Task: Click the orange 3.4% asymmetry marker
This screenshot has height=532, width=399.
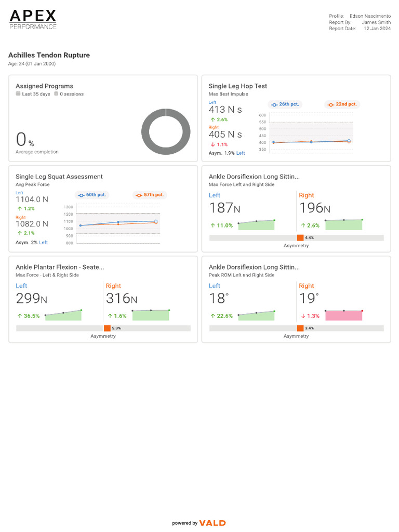Action: (300, 328)
